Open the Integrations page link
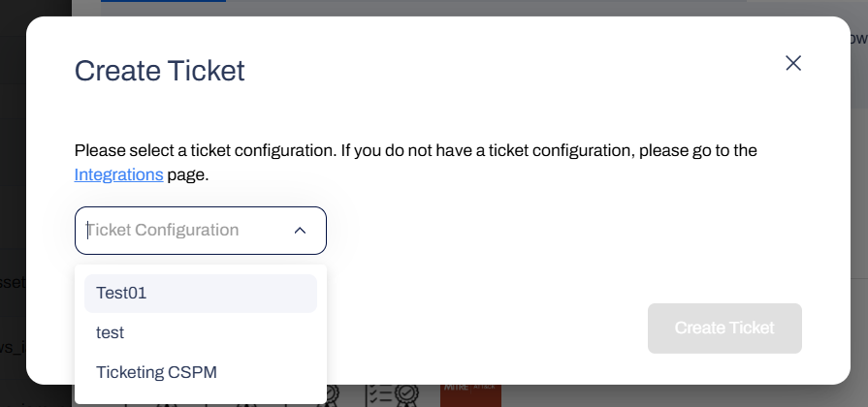 (118, 175)
